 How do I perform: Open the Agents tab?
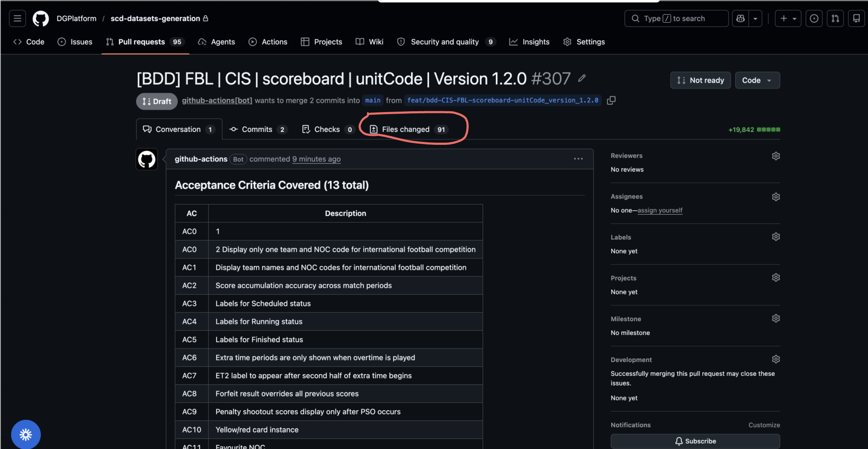217,42
